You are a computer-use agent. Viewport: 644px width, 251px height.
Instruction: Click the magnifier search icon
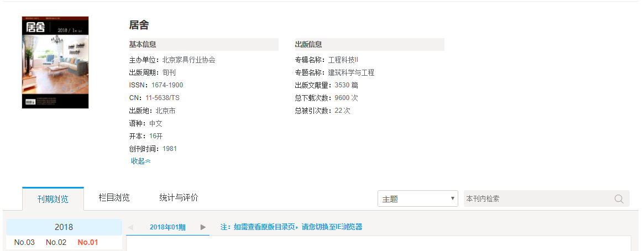(619, 199)
